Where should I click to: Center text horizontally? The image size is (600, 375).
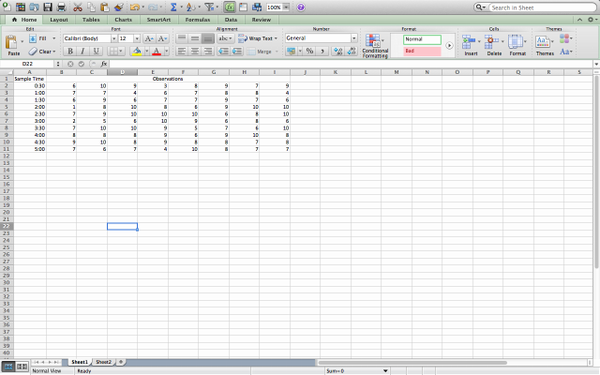(x=195, y=51)
